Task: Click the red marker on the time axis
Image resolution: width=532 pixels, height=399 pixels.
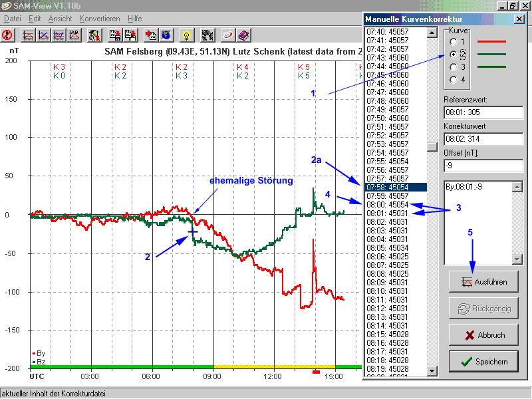Action: (x=317, y=372)
